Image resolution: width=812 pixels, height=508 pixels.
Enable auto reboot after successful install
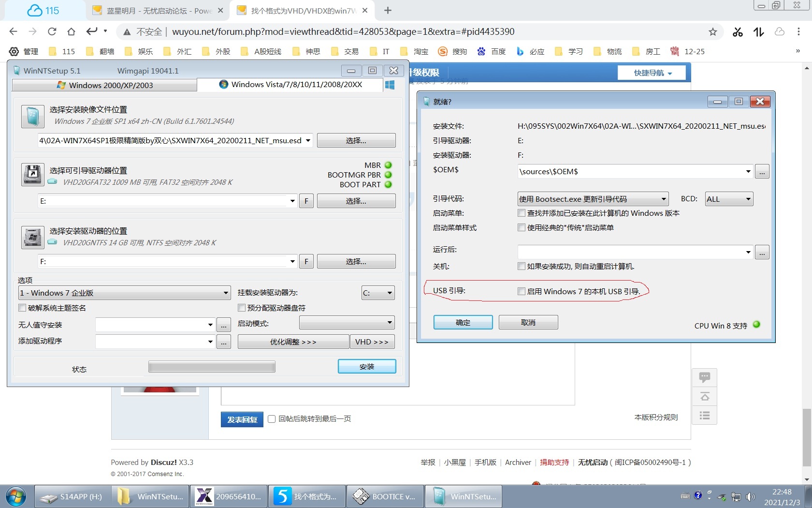(522, 266)
